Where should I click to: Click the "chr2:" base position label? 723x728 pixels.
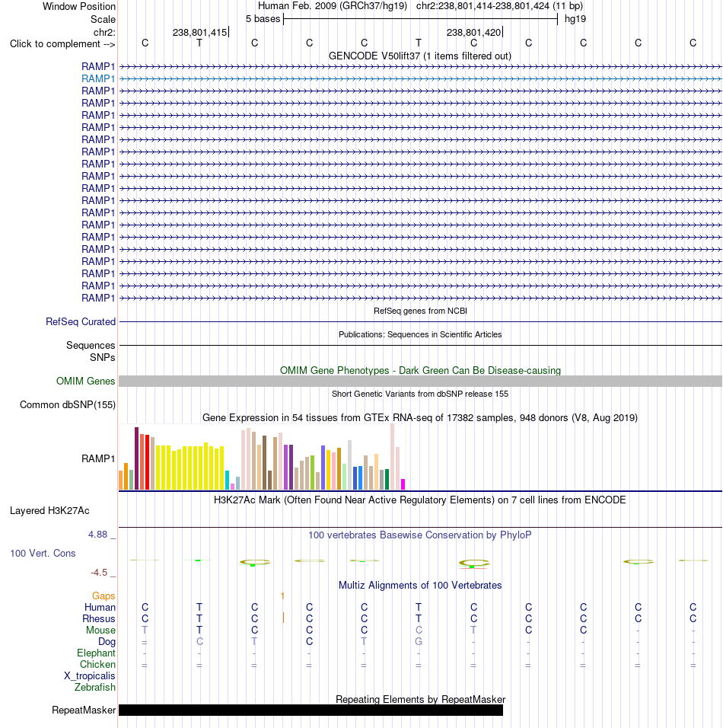(x=104, y=33)
